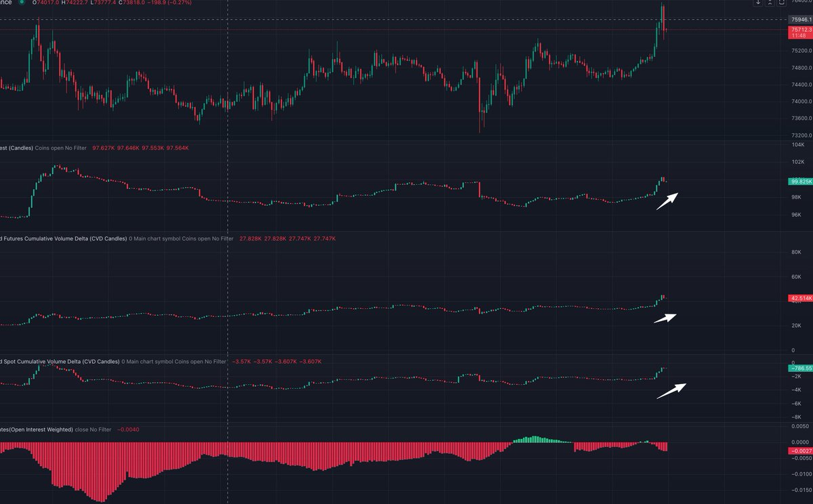Click arrow annotation on Futures CVD pane

click(665, 318)
